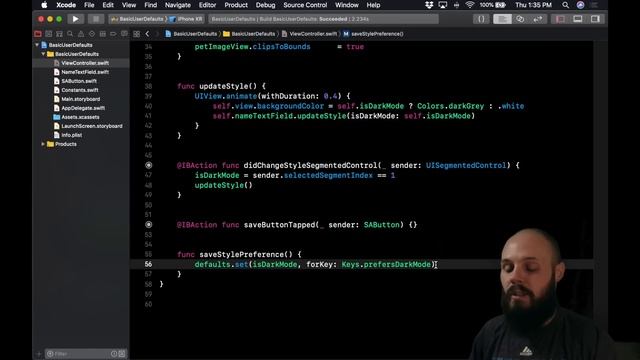Toggle gutter connection circle for saveButtonTapped
Screen dimensions: 640x360
149,224
